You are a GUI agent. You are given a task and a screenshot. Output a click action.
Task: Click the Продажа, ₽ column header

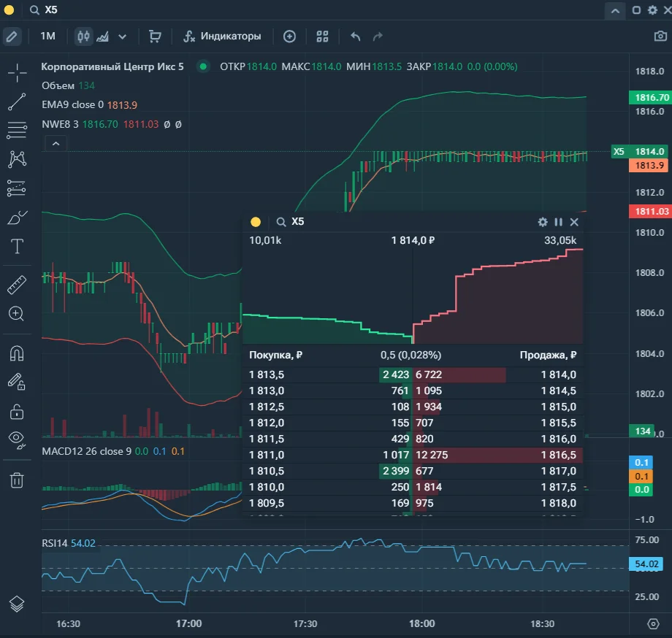click(548, 355)
